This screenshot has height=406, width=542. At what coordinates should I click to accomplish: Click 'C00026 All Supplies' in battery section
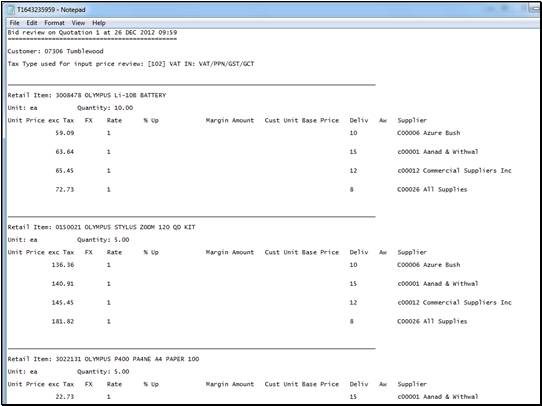[432, 189]
